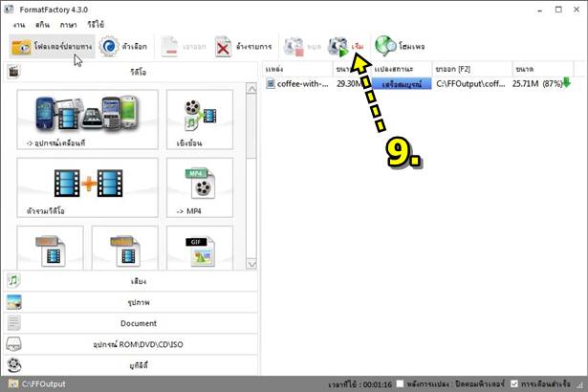The image size is (588, 392).
Task: Select the coffee-with-... file name
Action: [302, 83]
